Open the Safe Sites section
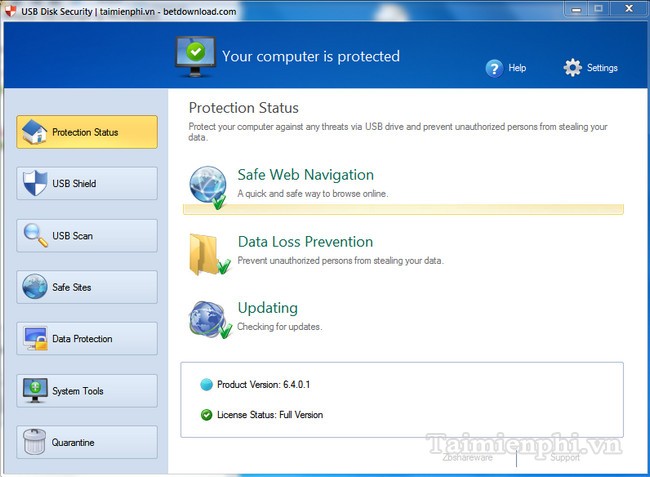The image size is (650, 477). click(87, 287)
